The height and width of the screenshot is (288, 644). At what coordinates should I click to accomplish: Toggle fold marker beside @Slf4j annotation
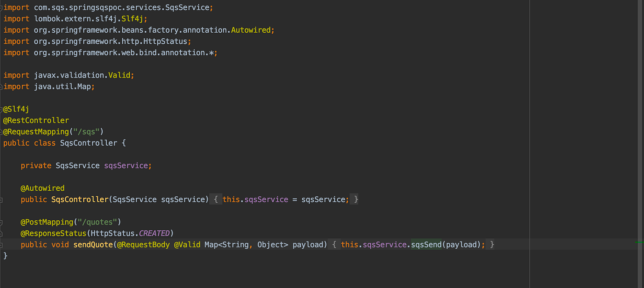coord(1,109)
